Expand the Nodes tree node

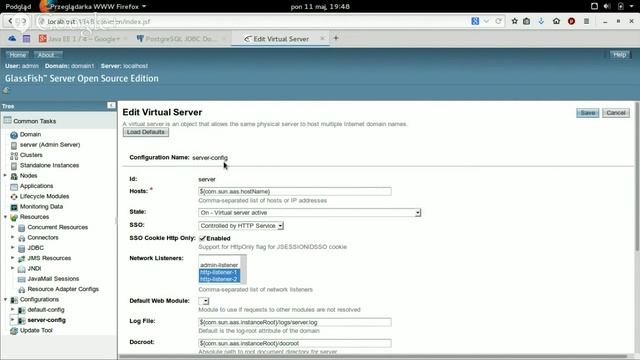pyautogui.click(x=5, y=176)
